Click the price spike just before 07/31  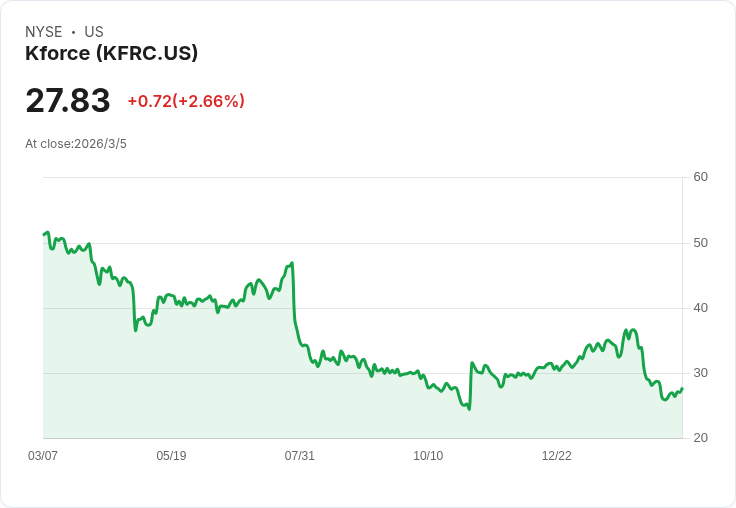(x=291, y=263)
